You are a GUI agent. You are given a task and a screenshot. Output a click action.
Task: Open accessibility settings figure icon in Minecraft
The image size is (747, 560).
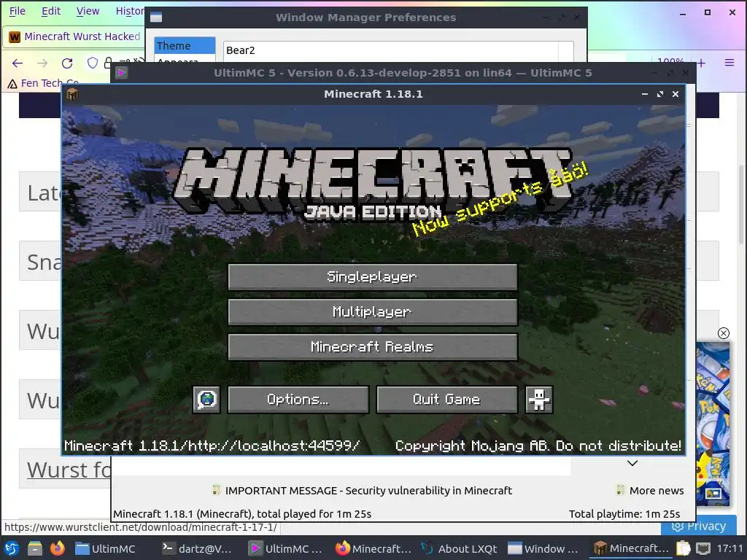tap(539, 399)
